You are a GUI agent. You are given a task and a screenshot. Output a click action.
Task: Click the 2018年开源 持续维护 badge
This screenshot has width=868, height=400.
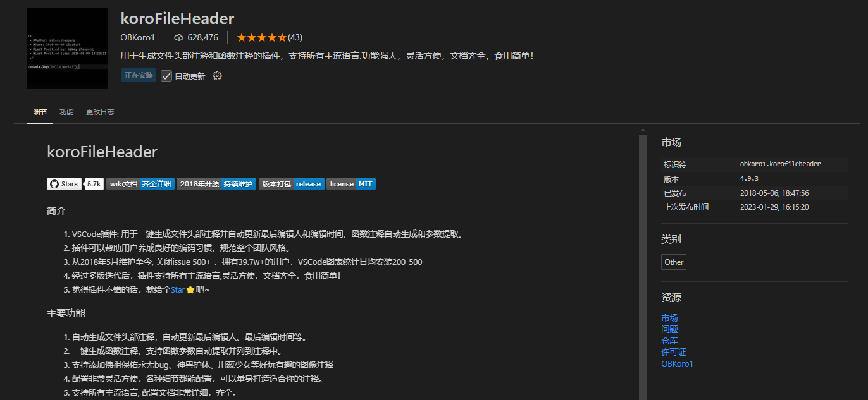pos(216,184)
